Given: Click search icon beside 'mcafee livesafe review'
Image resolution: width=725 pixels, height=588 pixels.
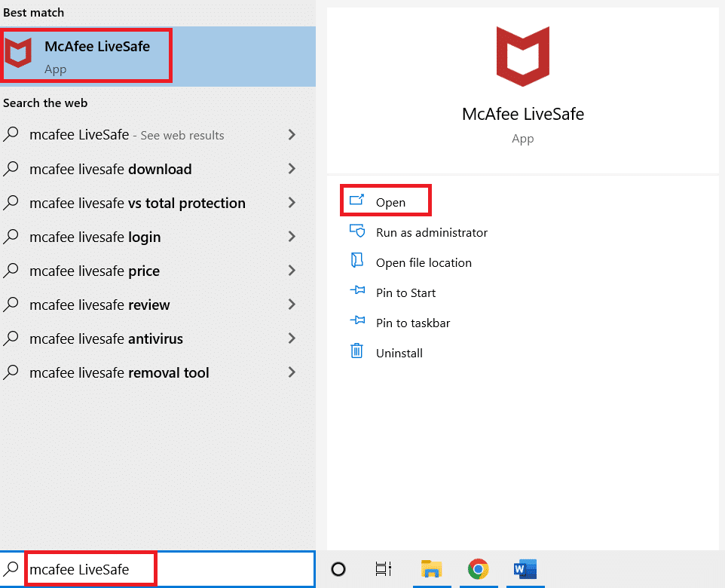Looking at the screenshot, I should point(11,305).
